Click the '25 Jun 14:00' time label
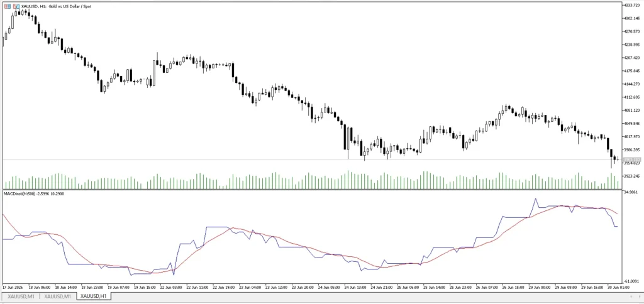Image resolution: width=644 pixels, height=304 pixels. (433, 287)
